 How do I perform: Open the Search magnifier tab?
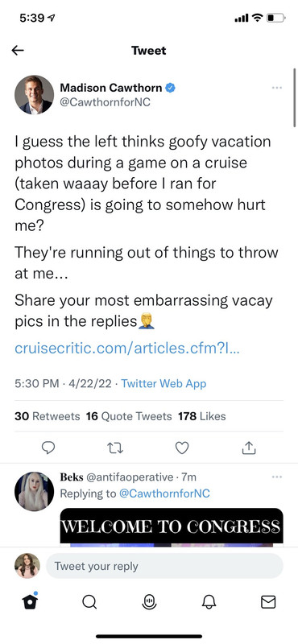click(x=89, y=602)
